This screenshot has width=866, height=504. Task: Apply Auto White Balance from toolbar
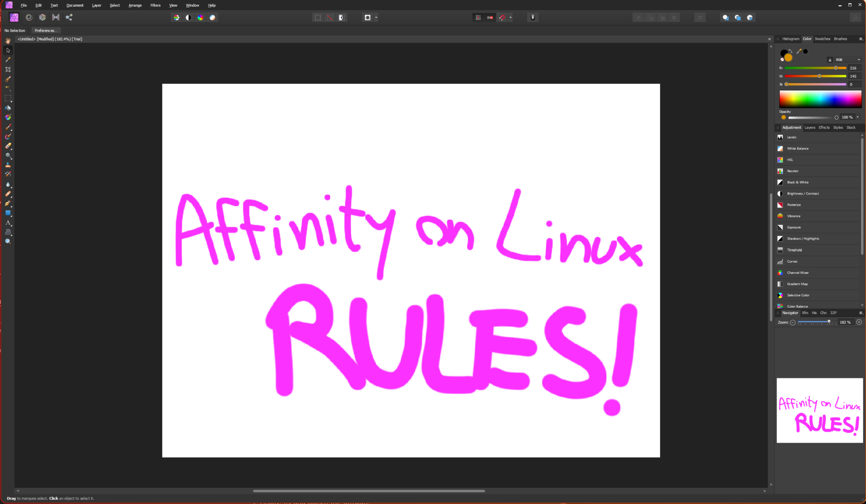tap(212, 17)
